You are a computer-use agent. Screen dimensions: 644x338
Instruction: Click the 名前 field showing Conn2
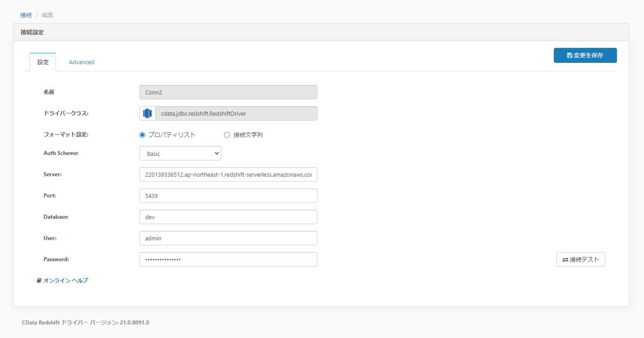(228, 92)
